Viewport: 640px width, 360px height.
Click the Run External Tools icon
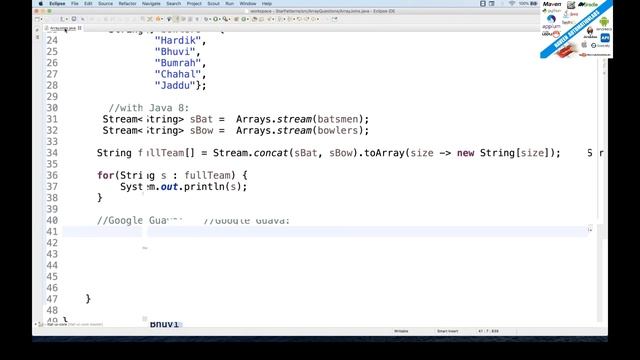click(x=225, y=19)
